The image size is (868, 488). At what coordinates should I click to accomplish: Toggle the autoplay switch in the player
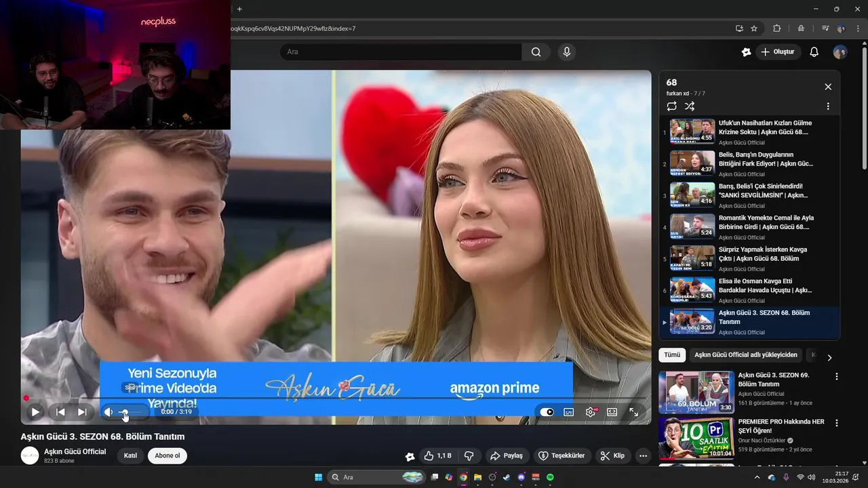[x=547, y=411]
